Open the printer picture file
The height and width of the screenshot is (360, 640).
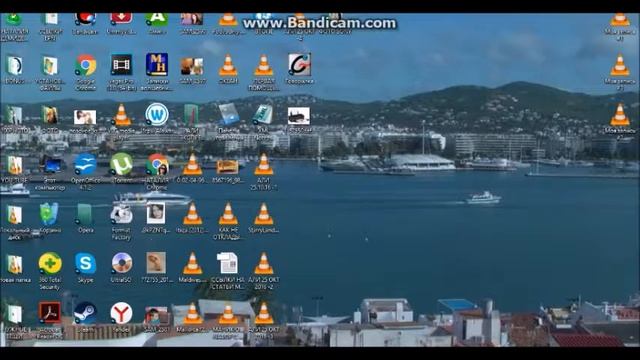[299, 116]
